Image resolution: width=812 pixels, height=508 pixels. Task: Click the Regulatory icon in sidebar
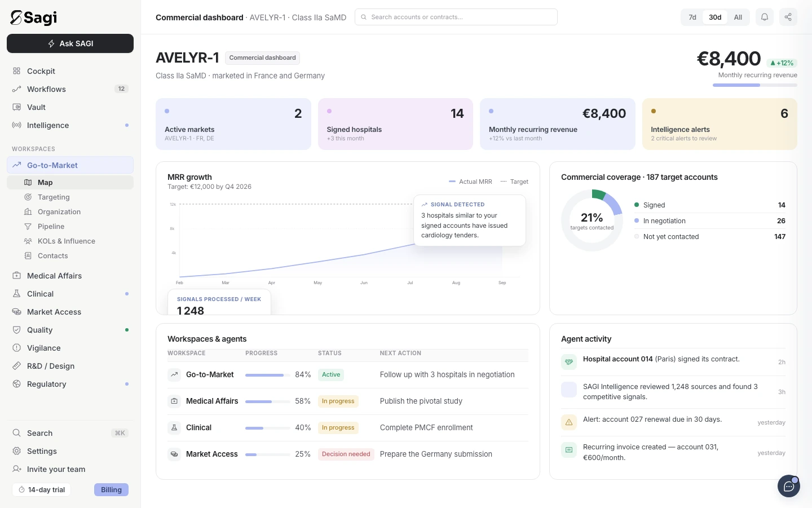point(17,384)
